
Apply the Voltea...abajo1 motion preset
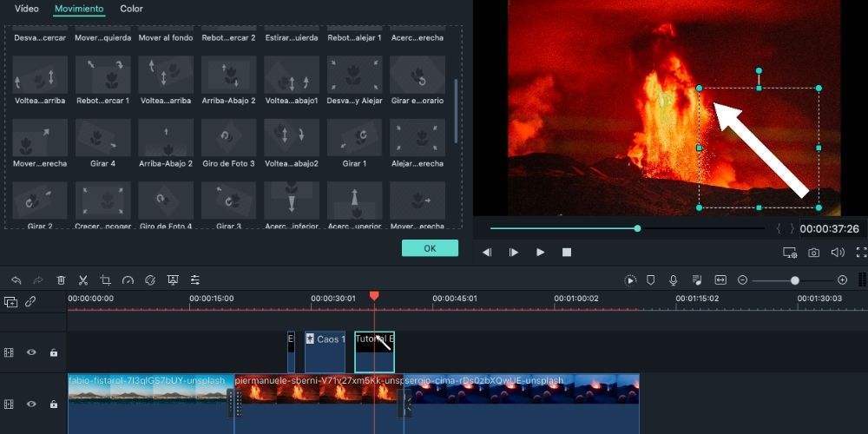click(292, 80)
